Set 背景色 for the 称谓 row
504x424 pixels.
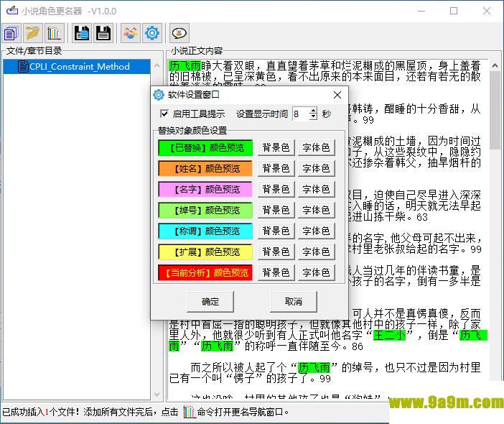point(276,231)
